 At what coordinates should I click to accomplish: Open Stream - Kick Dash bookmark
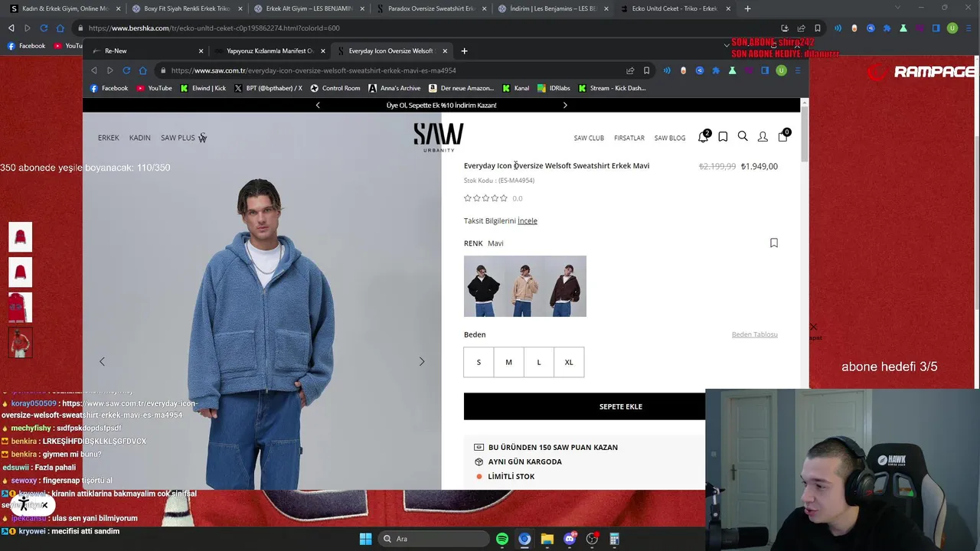click(612, 88)
